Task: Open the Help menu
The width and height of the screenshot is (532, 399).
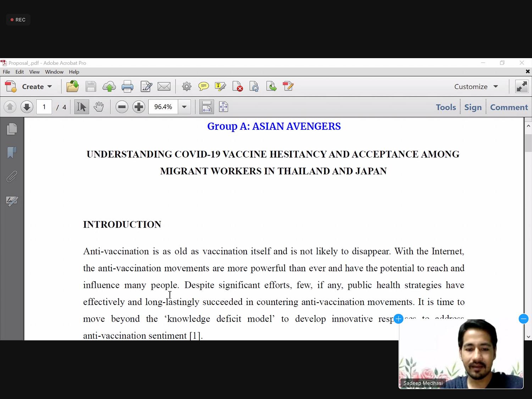Action: click(x=74, y=72)
